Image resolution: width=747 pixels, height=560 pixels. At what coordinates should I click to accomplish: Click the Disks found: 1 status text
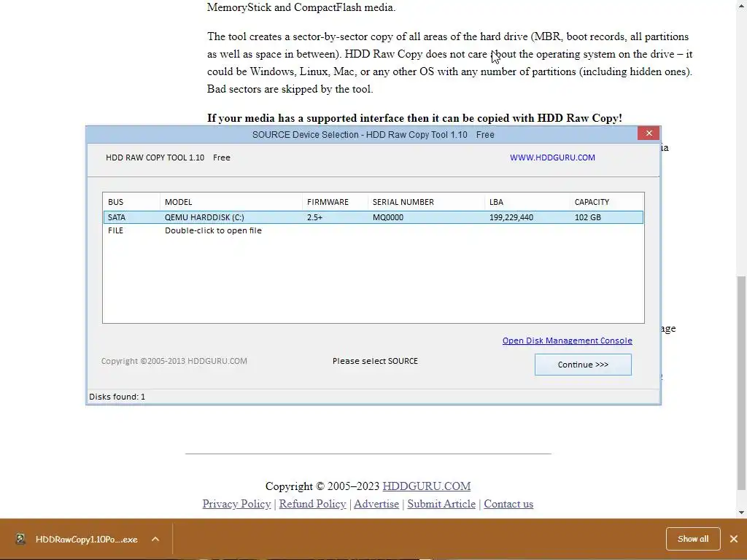[x=117, y=397]
